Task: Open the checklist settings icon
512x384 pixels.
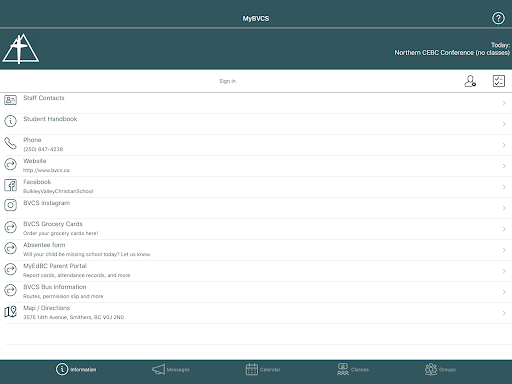Action: pos(499,81)
